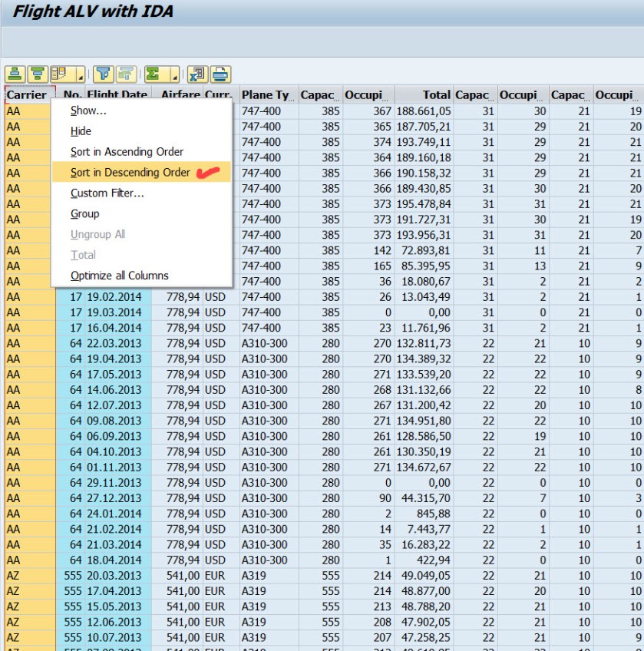Click the Plane Type column header
The width and height of the screenshot is (644, 651).
pyautogui.click(x=266, y=95)
